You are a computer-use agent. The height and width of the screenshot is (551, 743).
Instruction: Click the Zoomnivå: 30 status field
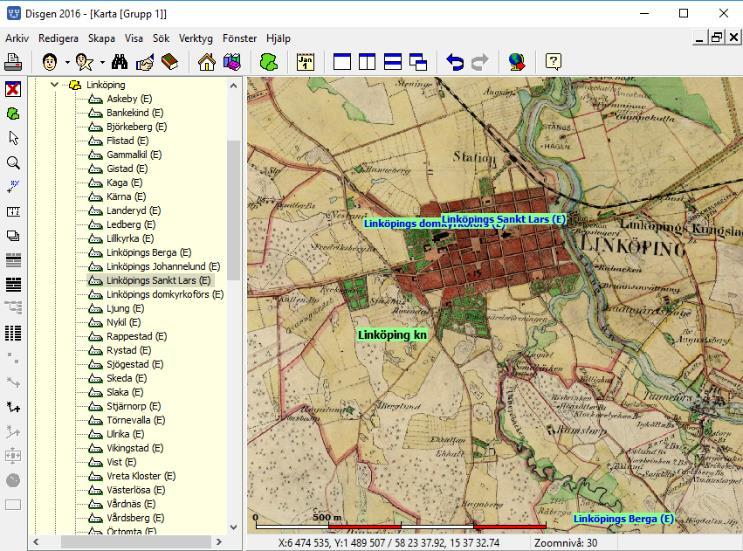coord(565,543)
